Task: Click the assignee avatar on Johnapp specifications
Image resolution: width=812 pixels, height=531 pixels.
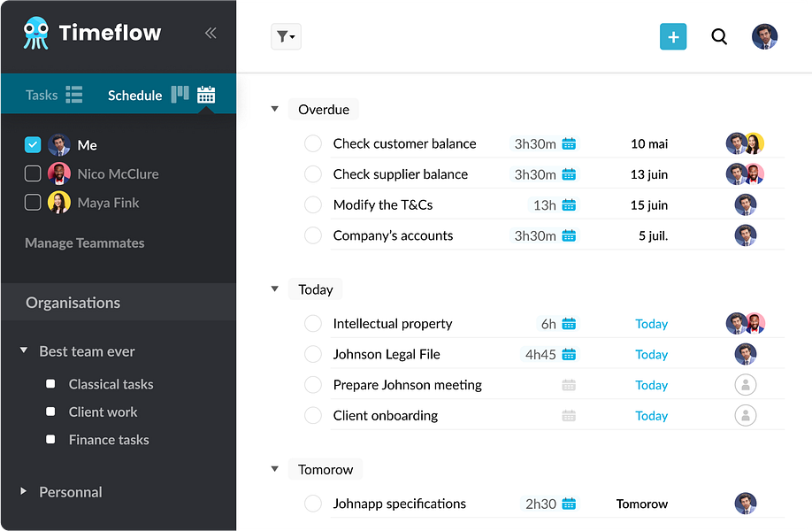Action: (745, 504)
